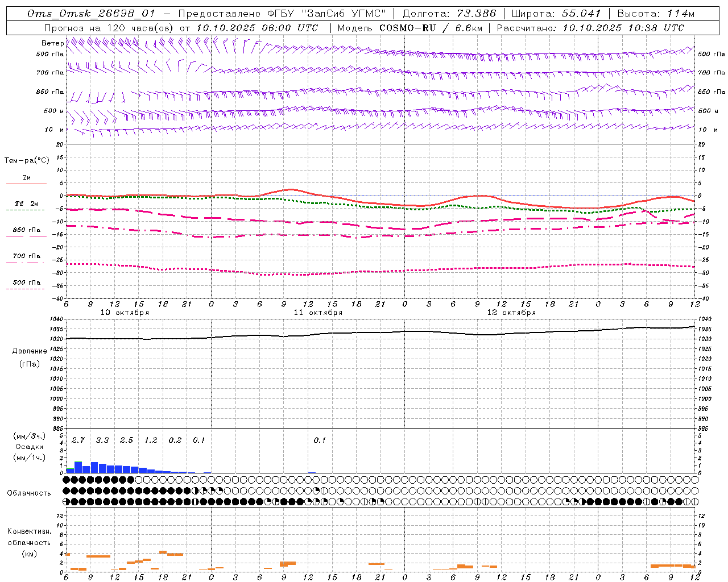Click the (гПа) unit under Давление
Image resolution: width=728 pixels, height=582 pixels.
tap(30, 364)
